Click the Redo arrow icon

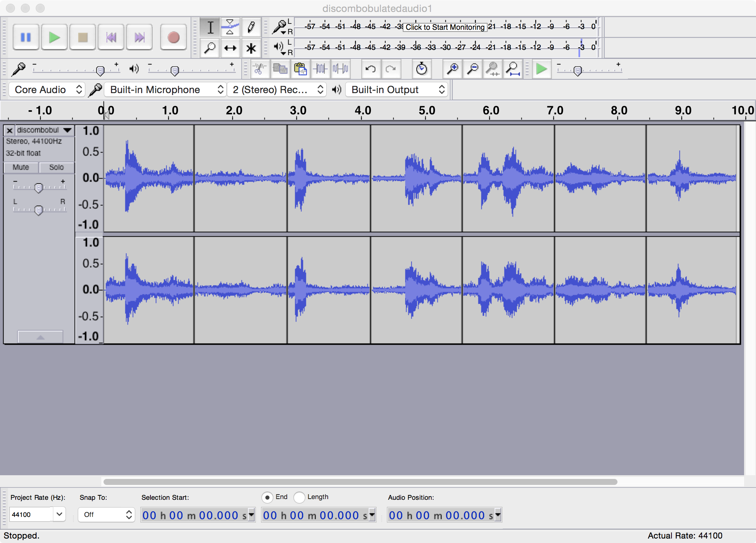391,69
